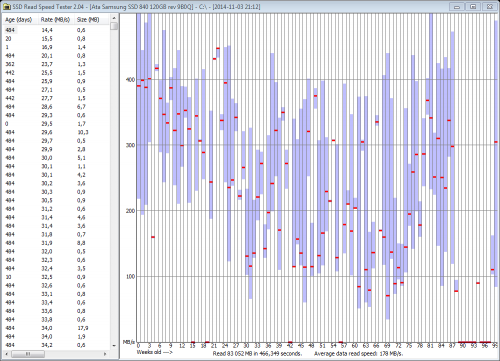Select the row with rate 28,6 and size 6,7
500x361 pixels.
(x=56, y=107)
